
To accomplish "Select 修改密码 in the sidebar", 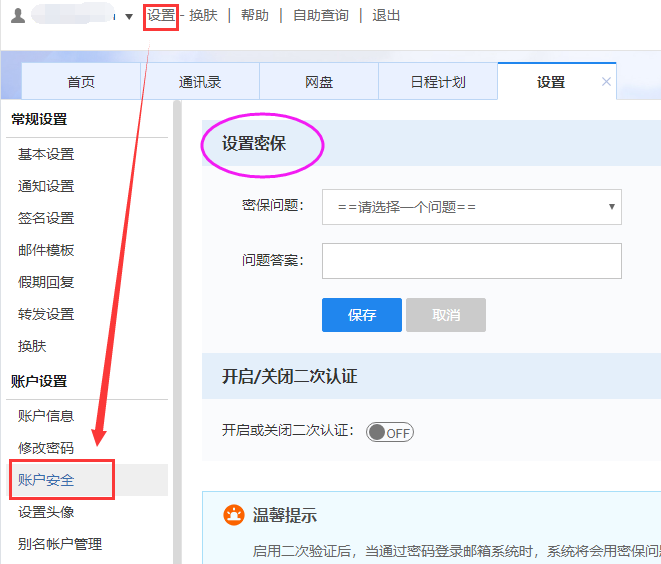I will tap(46, 448).
